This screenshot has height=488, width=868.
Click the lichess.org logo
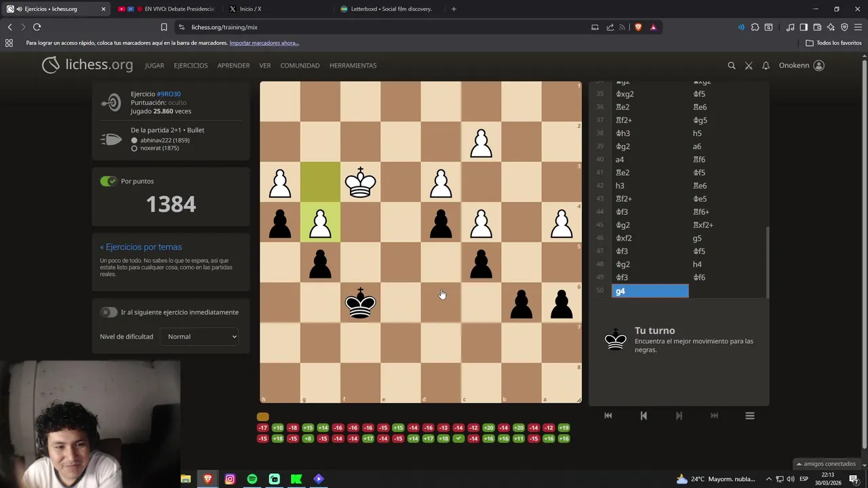pyautogui.click(x=87, y=65)
